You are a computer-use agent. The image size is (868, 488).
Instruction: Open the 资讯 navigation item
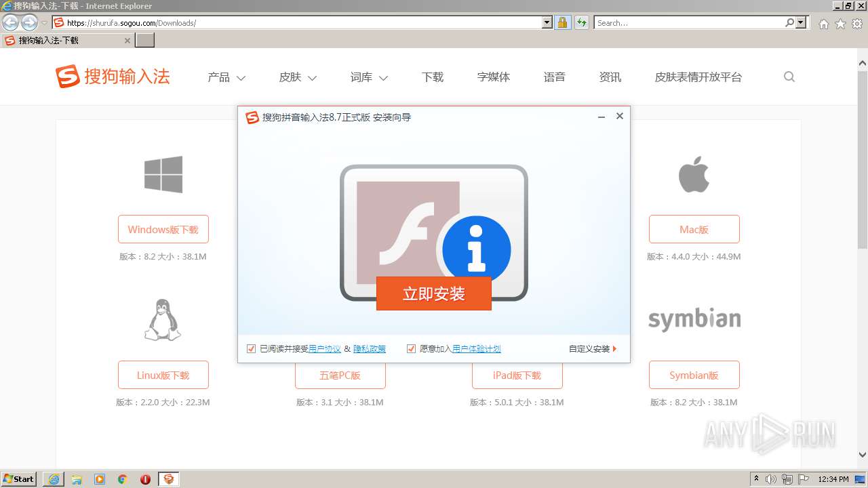610,77
